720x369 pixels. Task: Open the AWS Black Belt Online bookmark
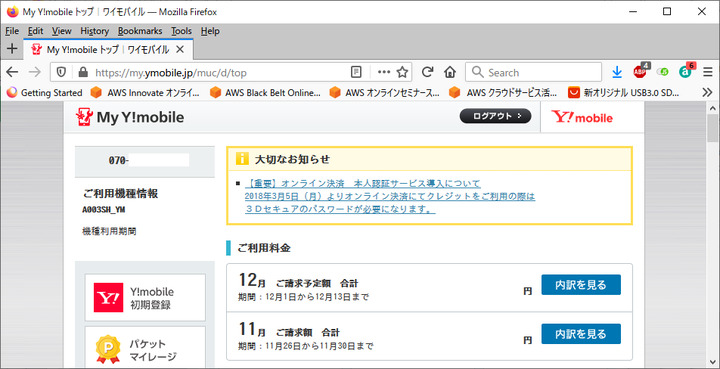click(x=265, y=93)
